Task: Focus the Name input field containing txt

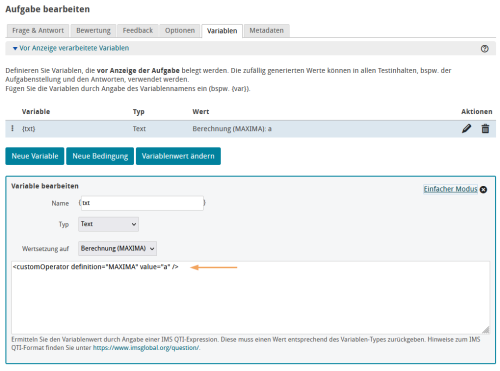Action: pos(142,203)
